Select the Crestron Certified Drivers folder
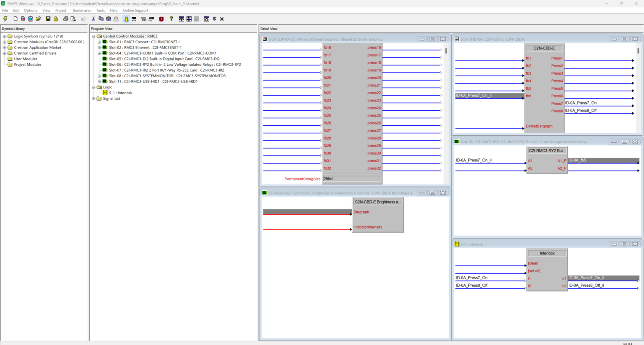 (x=35, y=53)
